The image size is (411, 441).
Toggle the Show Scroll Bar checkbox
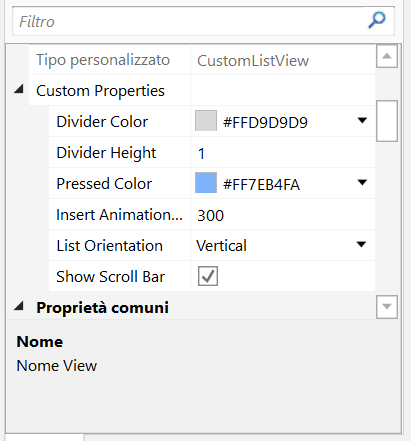coord(208,276)
